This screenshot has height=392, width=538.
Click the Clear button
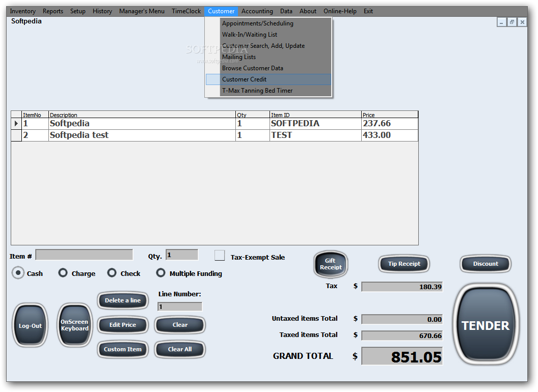coord(180,325)
